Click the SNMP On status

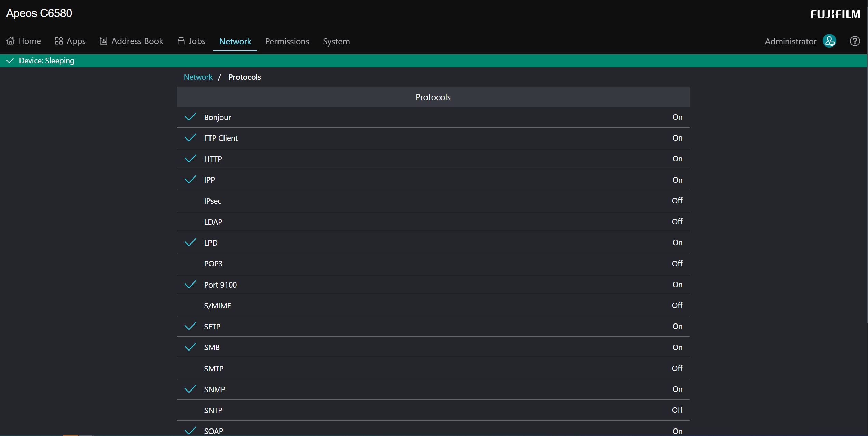click(677, 389)
